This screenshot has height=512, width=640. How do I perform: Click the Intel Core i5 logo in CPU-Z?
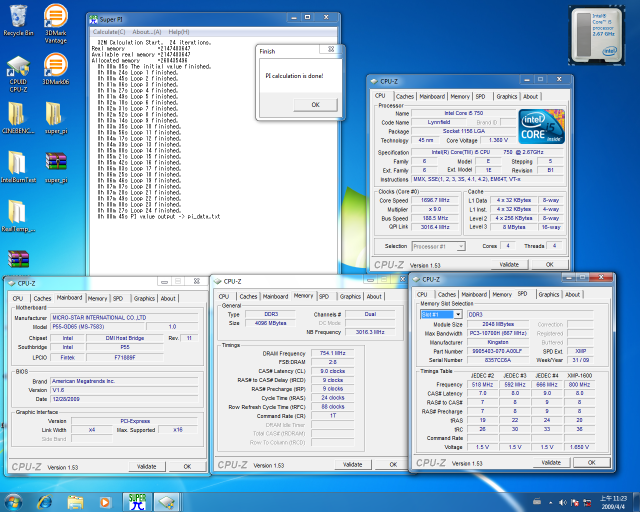(x=541, y=126)
